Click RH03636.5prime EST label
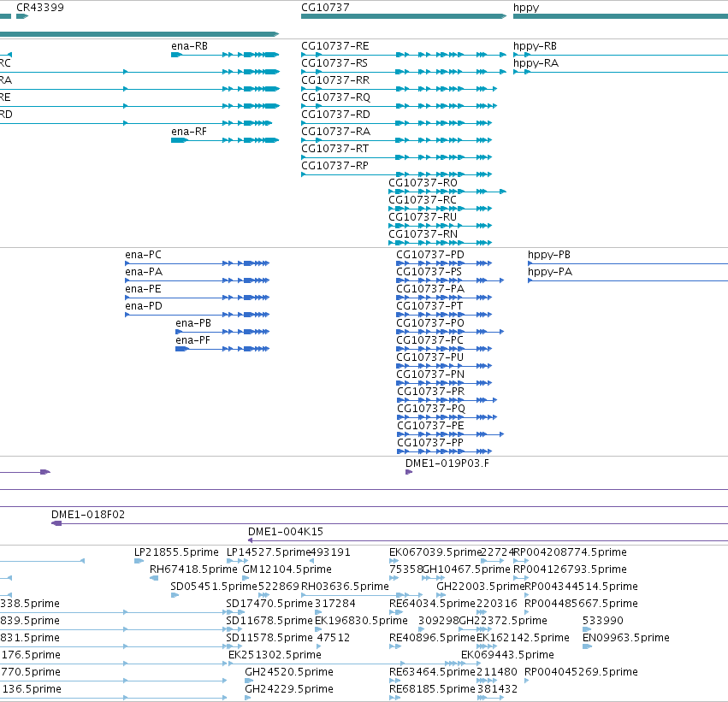This screenshot has height=702, width=728. (x=345, y=587)
